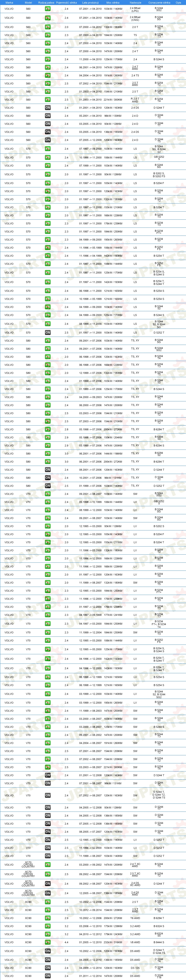Click production years 04.2009 -> 12.2014
Image resolution: width=186 pixels, height=980 pixels.
pos(90,967)
